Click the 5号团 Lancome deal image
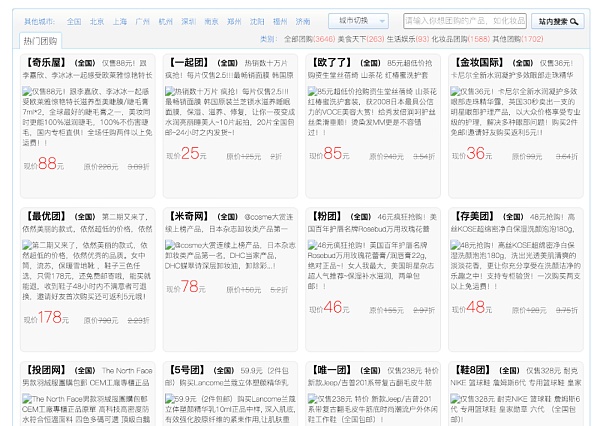This screenshot has height=426, width=600. click(x=168, y=399)
